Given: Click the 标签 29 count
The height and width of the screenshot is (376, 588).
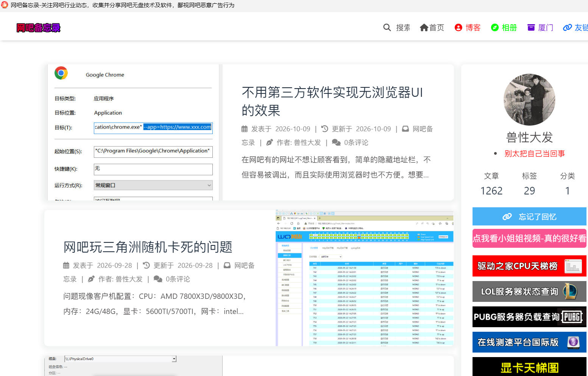Looking at the screenshot, I should [x=529, y=184].
